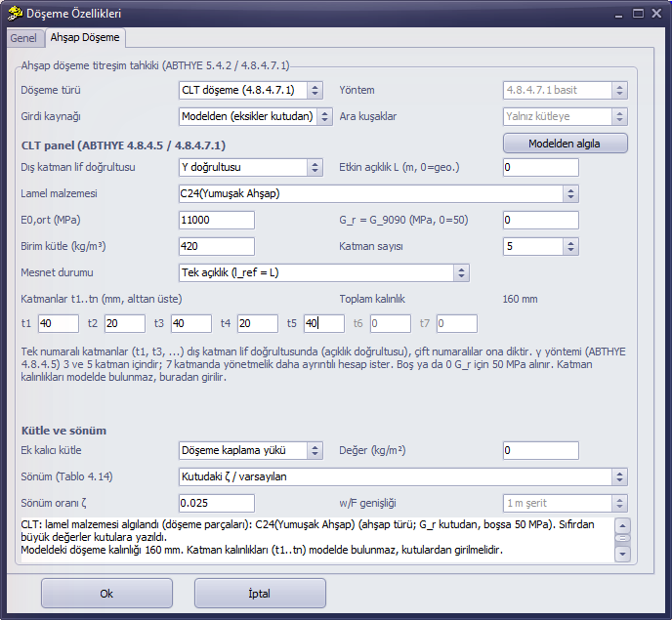The image size is (672, 620).
Task: Click the disabled t7 thickness field
Action: coord(457,323)
